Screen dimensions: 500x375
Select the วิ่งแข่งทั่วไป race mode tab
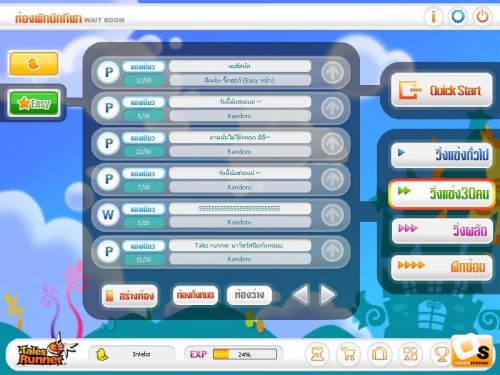click(442, 155)
